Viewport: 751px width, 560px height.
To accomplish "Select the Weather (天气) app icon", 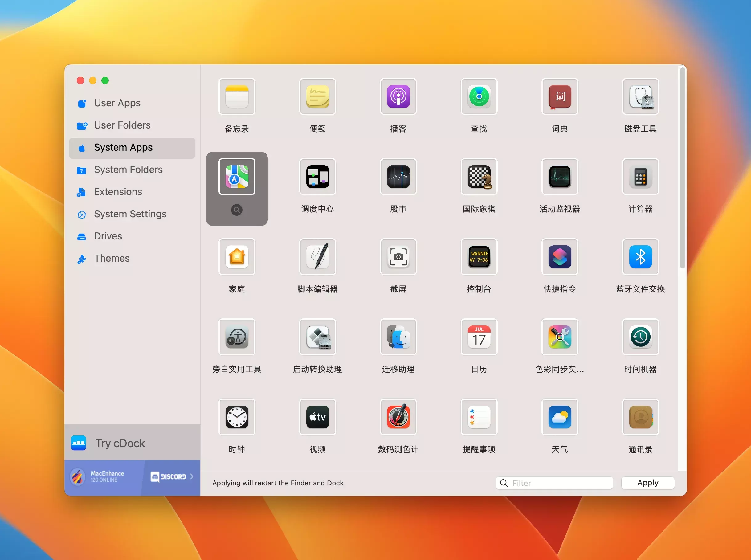I will click(560, 417).
